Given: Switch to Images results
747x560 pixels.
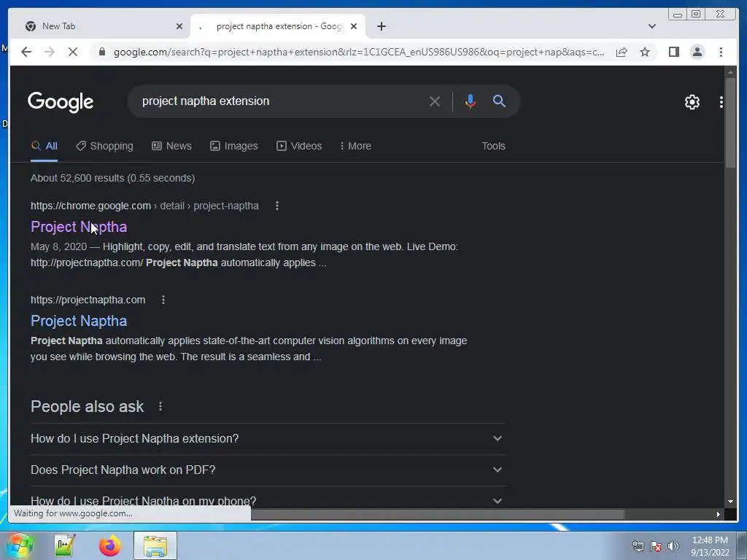Looking at the screenshot, I should [x=234, y=146].
